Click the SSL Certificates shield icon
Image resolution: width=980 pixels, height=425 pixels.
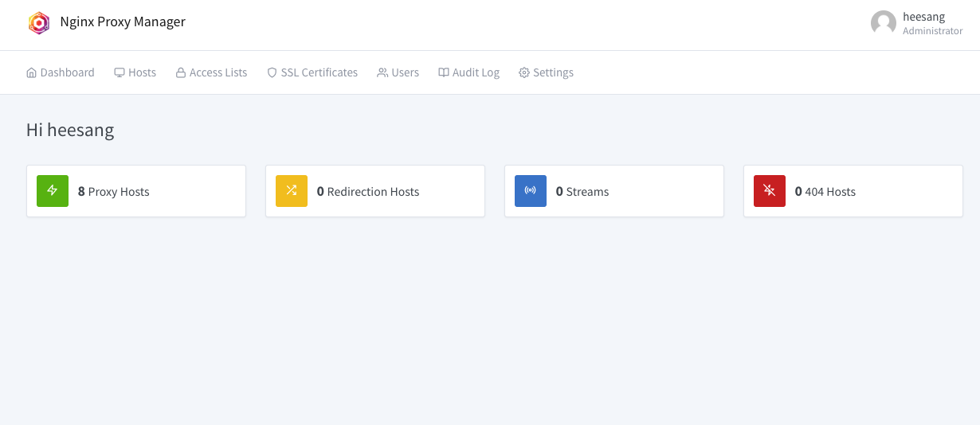272,72
